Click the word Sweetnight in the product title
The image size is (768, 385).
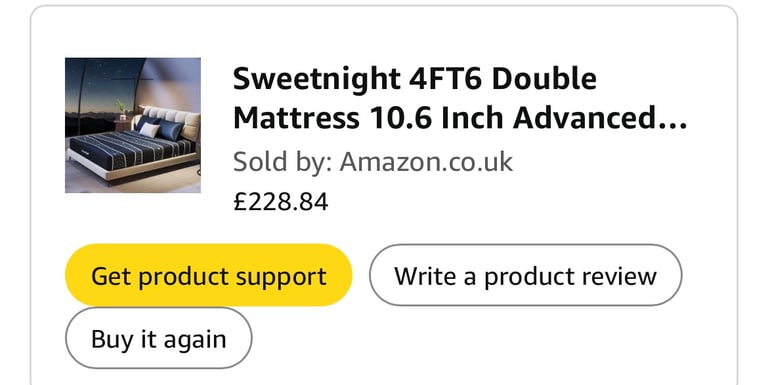(317, 79)
